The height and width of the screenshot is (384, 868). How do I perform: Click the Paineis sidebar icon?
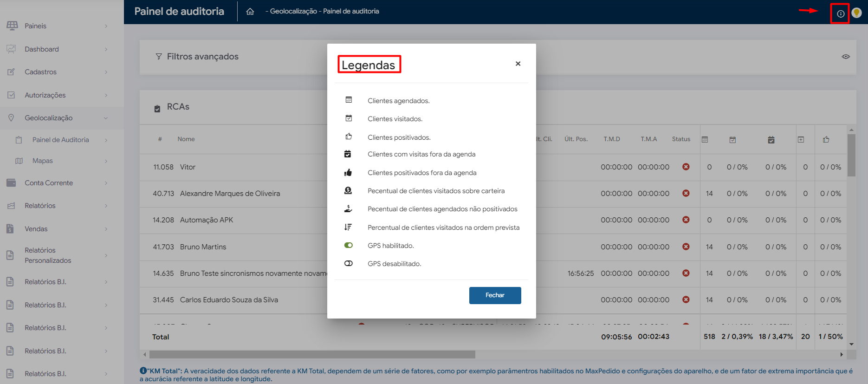(x=12, y=26)
